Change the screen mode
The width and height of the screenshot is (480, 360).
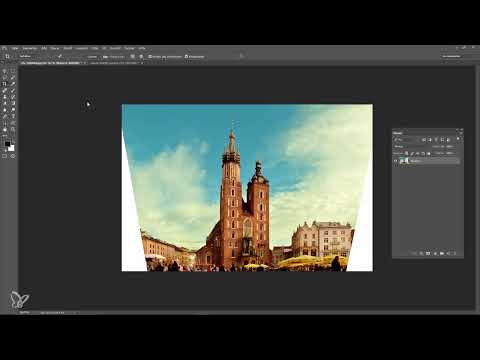13,156
